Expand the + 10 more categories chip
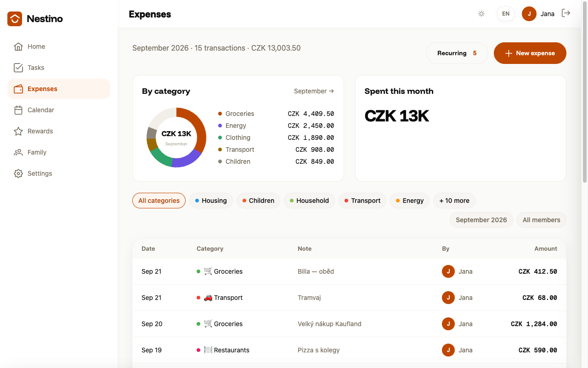This screenshot has height=368, width=588. 454,201
